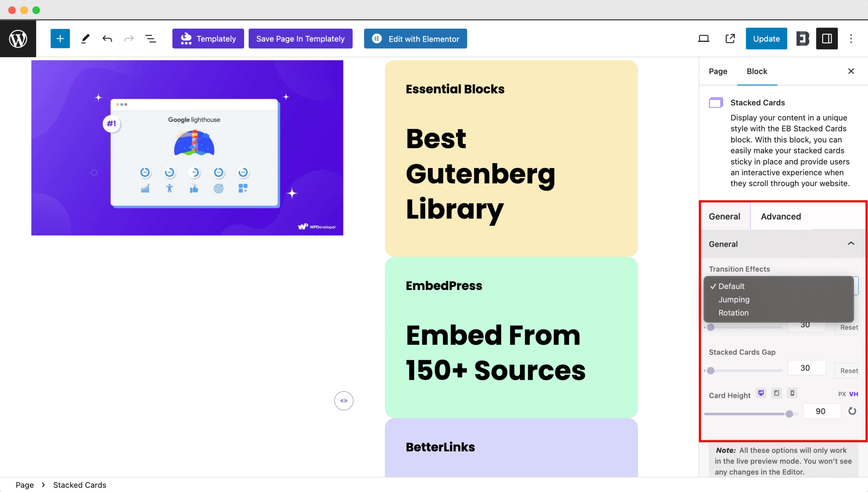Click the undo arrow icon
The height and width of the screenshot is (492, 868).
107,39
